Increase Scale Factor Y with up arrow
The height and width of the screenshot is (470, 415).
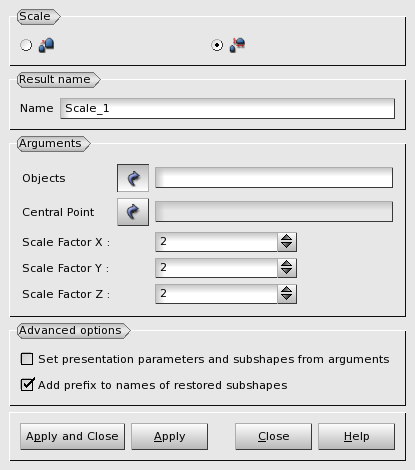(x=287, y=264)
